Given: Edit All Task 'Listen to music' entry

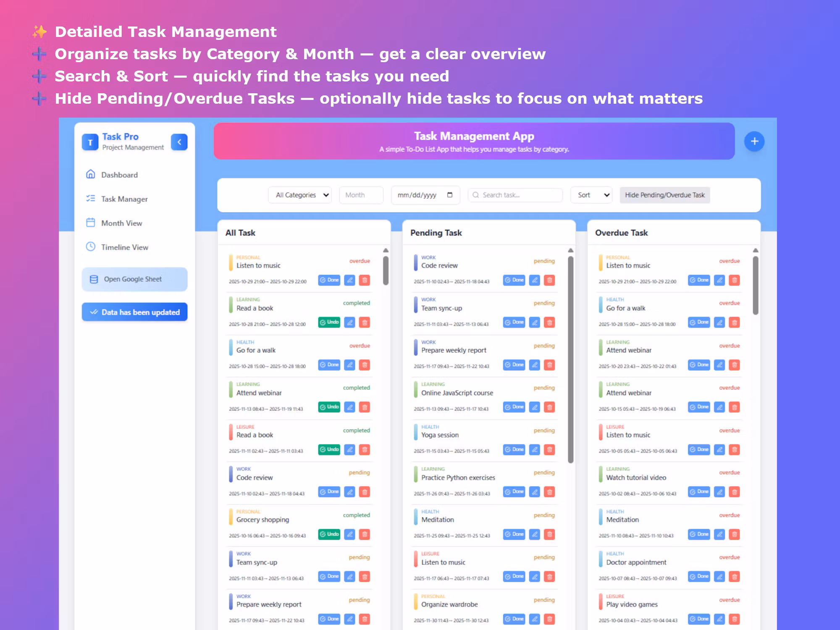Looking at the screenshot, I should (349, 280).
